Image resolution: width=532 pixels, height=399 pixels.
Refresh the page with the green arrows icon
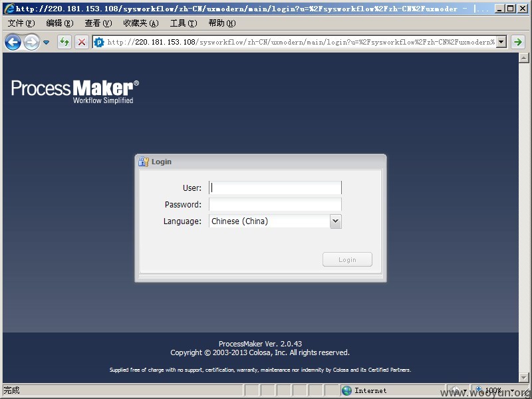(65, 42)
